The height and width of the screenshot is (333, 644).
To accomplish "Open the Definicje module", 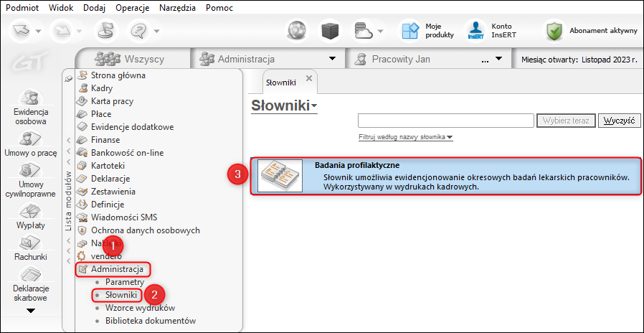I will pyautogui.click(x=108, y=205).
